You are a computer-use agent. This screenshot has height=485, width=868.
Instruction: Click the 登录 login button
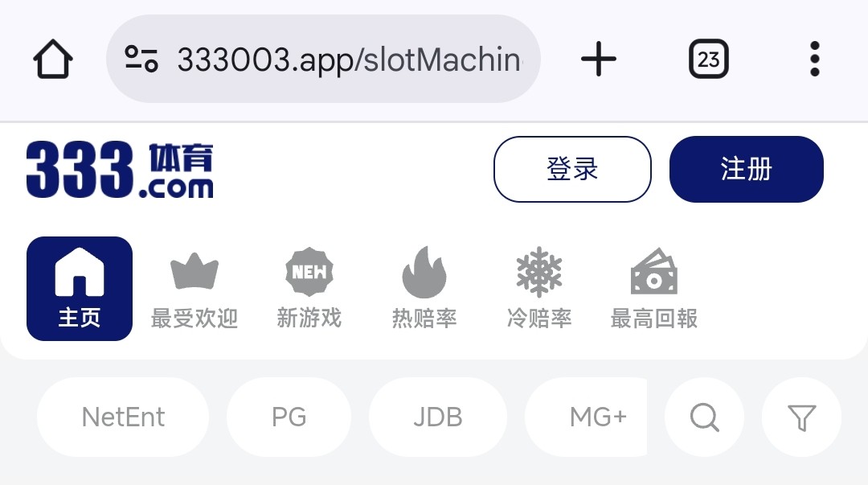point(572,169)
